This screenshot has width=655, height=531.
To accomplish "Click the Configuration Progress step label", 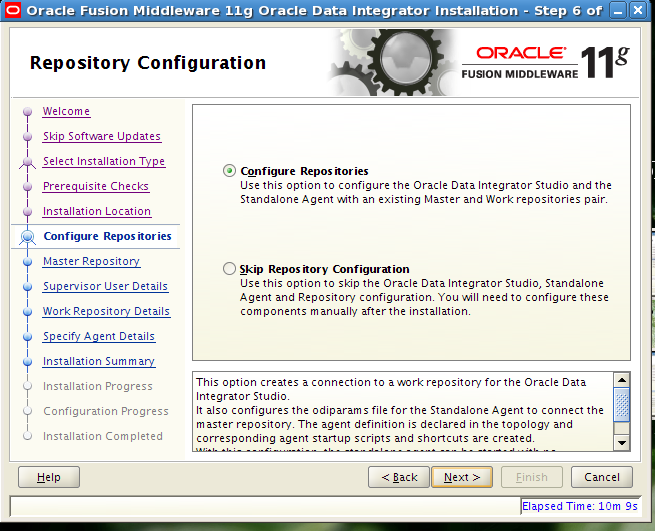I will 106,412.
